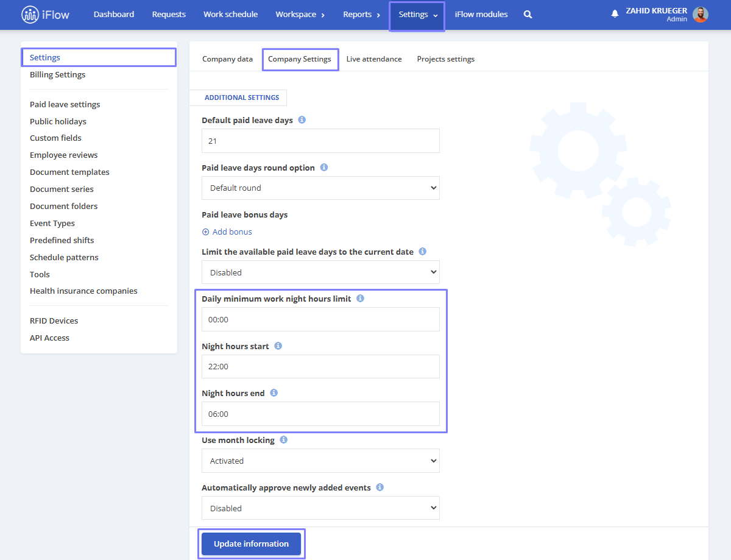
Task: Open the notifications bell
Action: click(615, 15)
